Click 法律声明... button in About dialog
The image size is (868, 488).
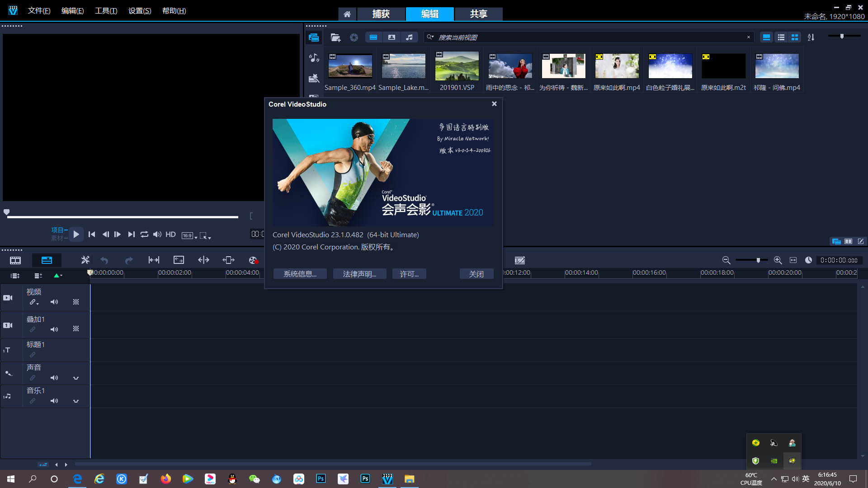tap(359, 274)
